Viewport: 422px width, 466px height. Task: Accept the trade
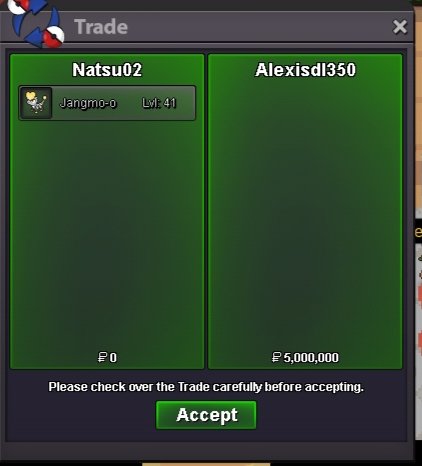(206, 415)
